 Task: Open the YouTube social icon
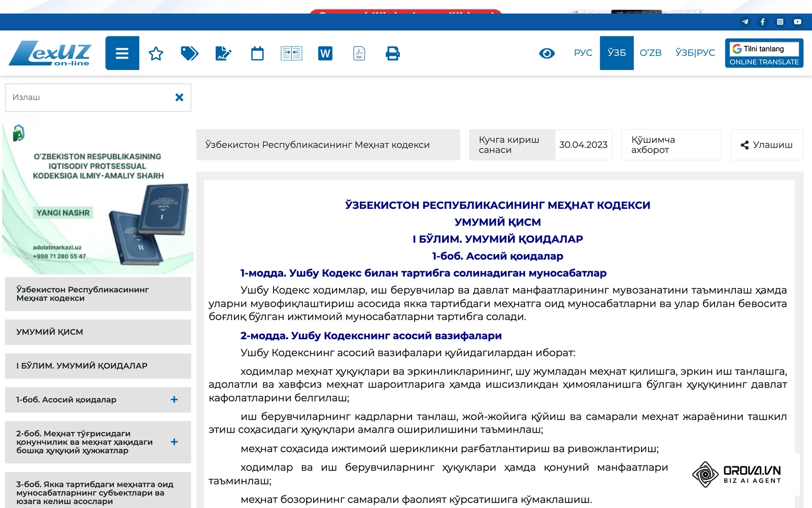[x=797, y=22]
